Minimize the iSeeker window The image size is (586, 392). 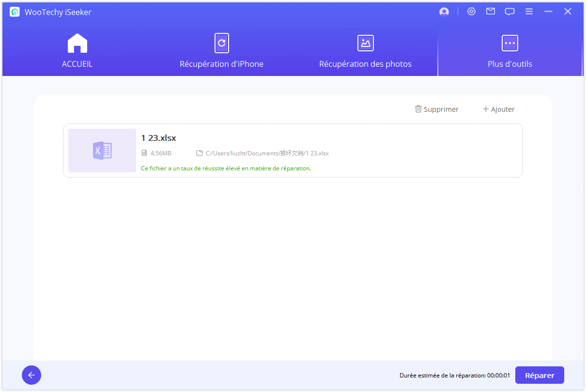pyautogui.click(x=548, y=12)
